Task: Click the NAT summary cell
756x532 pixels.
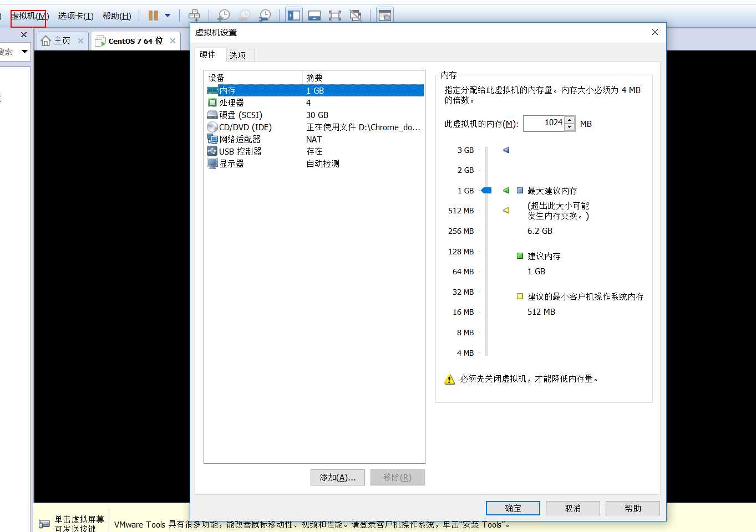Action: [x=314, y=140]
